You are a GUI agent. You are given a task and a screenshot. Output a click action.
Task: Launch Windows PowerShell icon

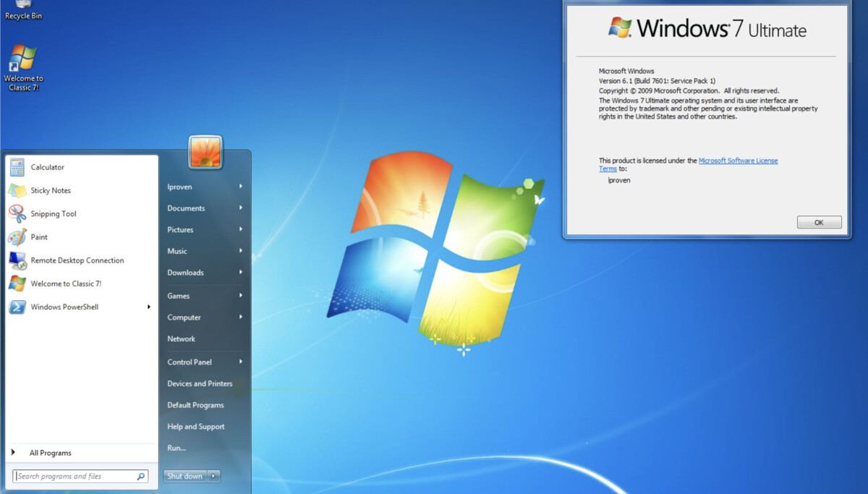click(x=17, y=307)
